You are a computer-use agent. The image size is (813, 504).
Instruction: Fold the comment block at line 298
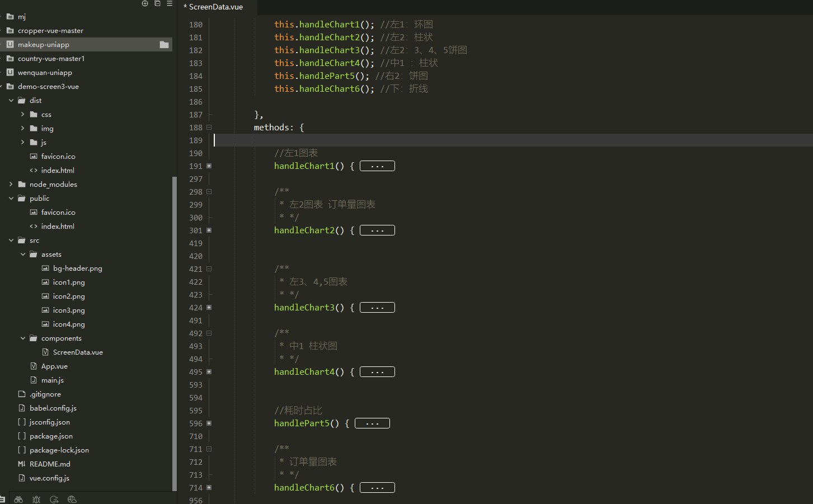(209, 192)
